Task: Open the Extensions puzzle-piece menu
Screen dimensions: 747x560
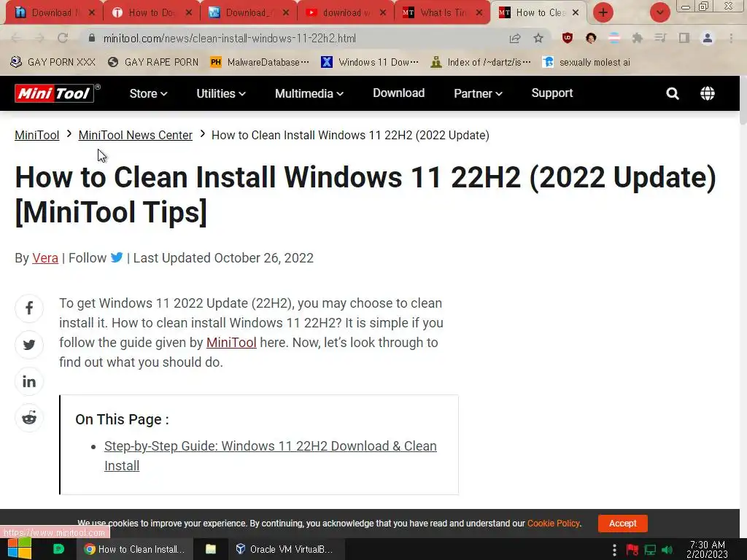Action: click(x=637, y=38)
